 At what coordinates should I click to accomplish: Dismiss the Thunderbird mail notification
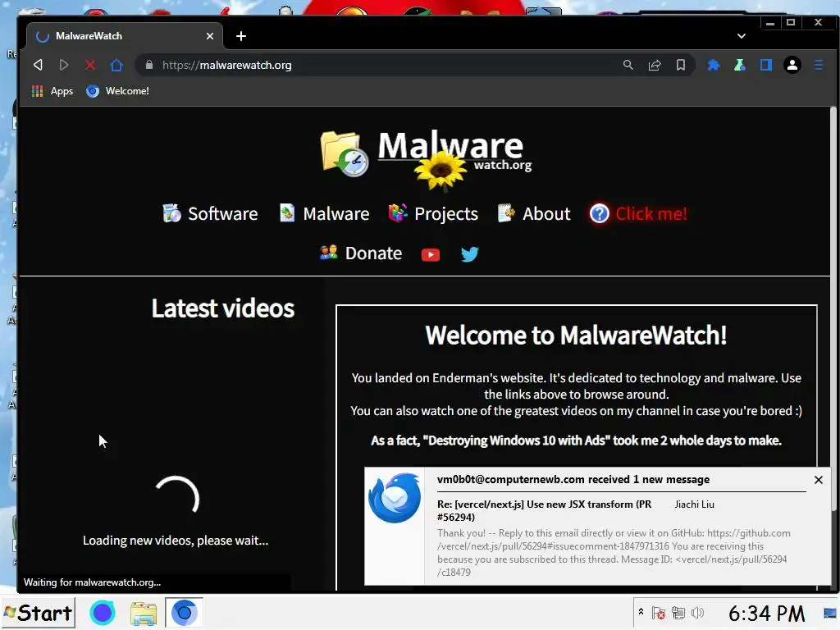(x=818, y=480)
